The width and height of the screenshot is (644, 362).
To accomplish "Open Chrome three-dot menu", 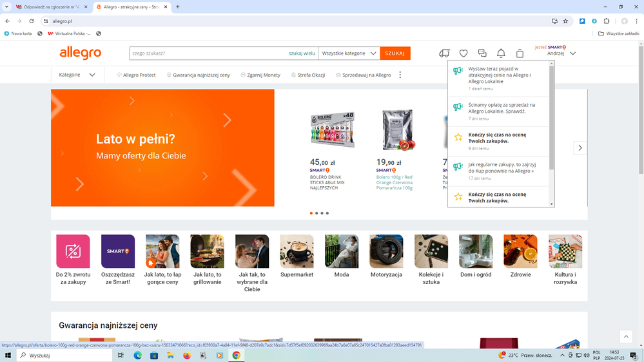I will click(x=637, y=21).
